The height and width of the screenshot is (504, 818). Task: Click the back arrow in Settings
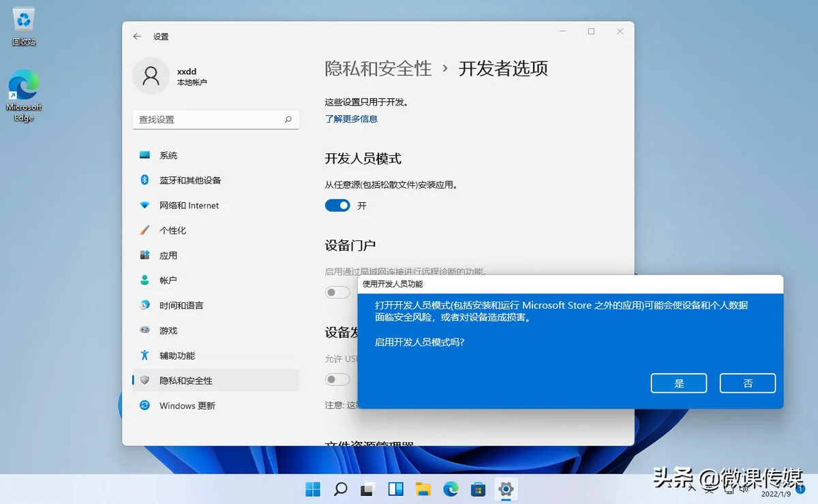click(137, 37)
